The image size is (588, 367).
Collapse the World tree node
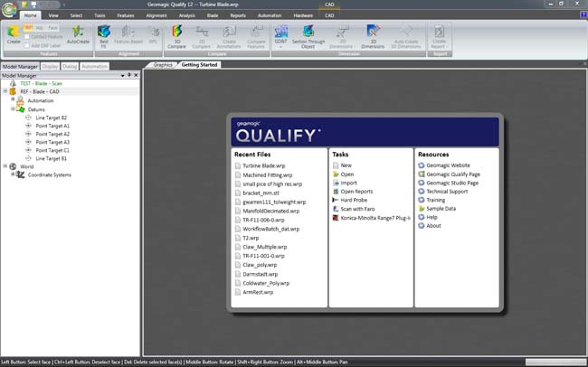[x=5, y=165]
